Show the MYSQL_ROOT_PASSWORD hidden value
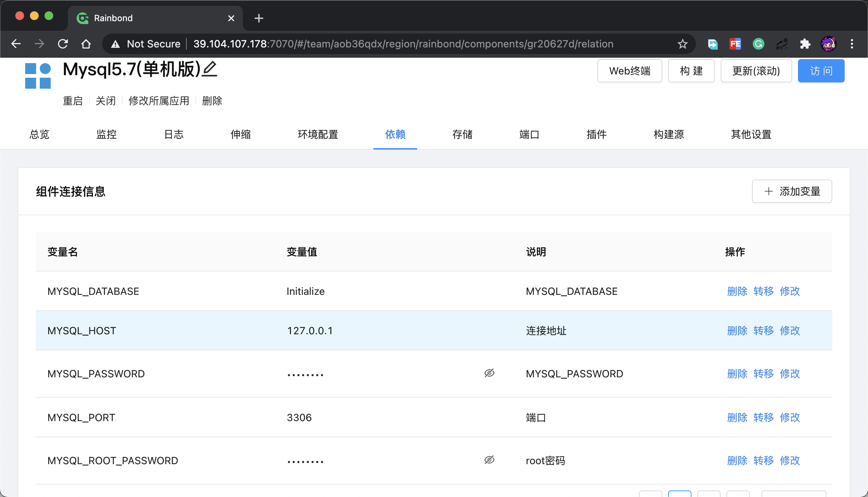The image size is (868, 497). [489, 460]
